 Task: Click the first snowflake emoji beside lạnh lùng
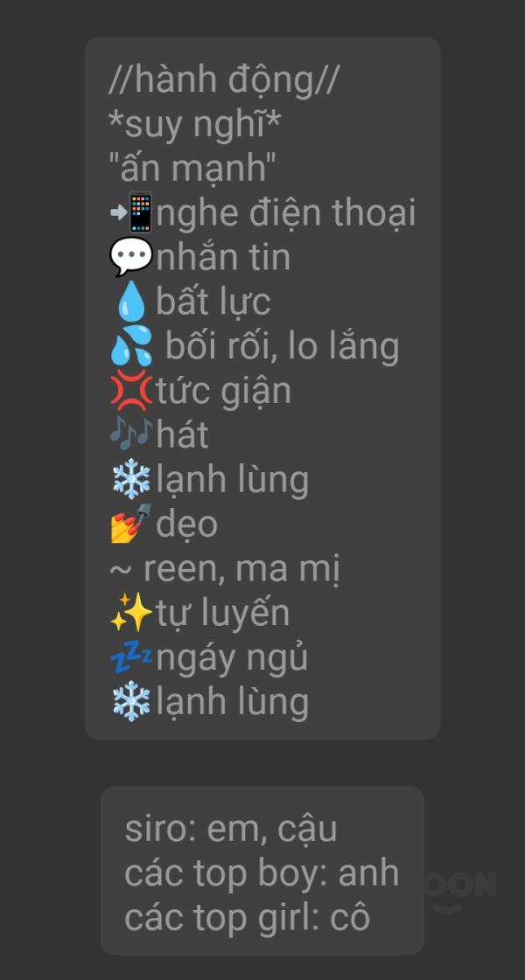[131, 479]
